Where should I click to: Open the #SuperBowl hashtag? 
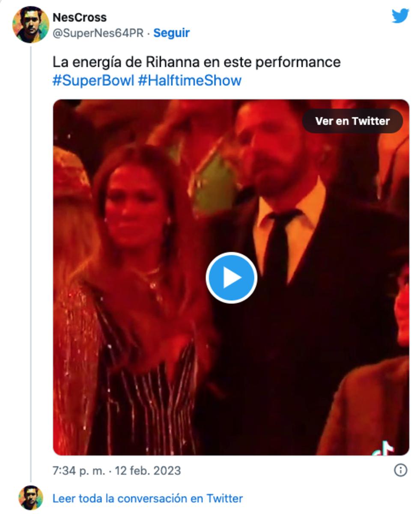click(x=93, y=80)
